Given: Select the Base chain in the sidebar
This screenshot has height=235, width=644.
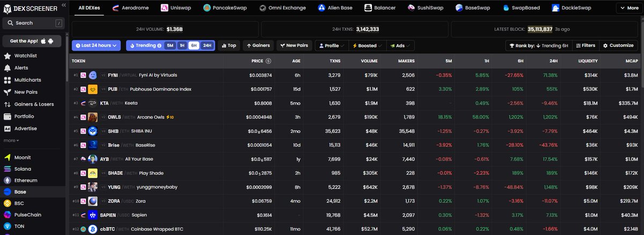Looking at the screenshot, I should click(20, 192).
